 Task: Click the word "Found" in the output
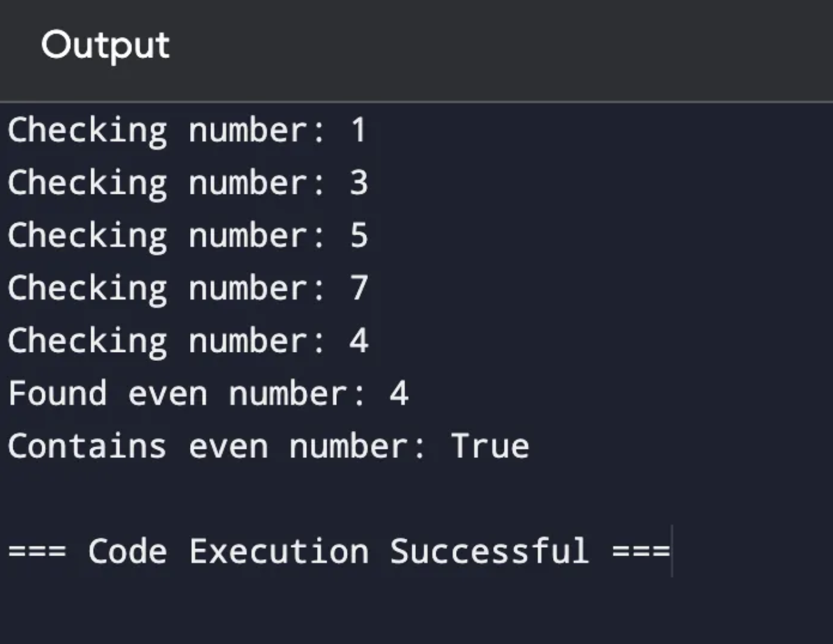click(57, 393)
